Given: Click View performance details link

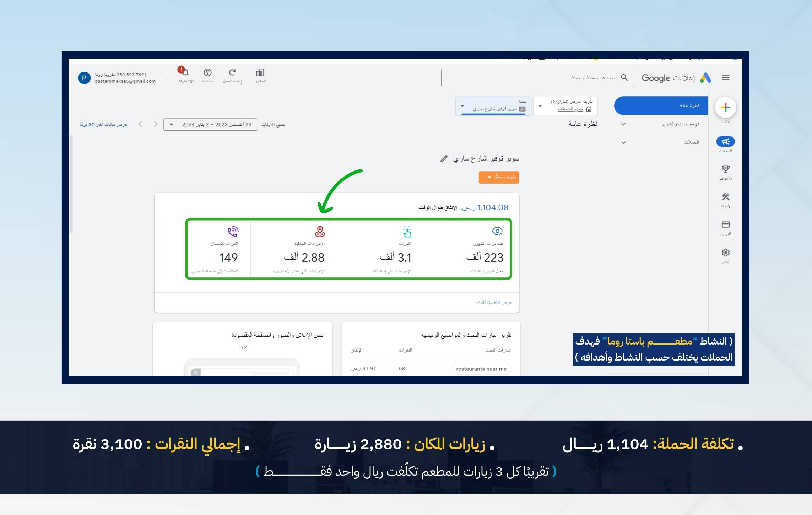Looking at the screenshot, I should 494,302.
